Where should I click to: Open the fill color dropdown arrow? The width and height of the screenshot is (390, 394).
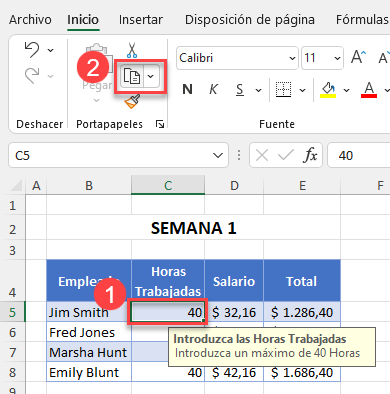pyautogui.click(x=346, y=90)
